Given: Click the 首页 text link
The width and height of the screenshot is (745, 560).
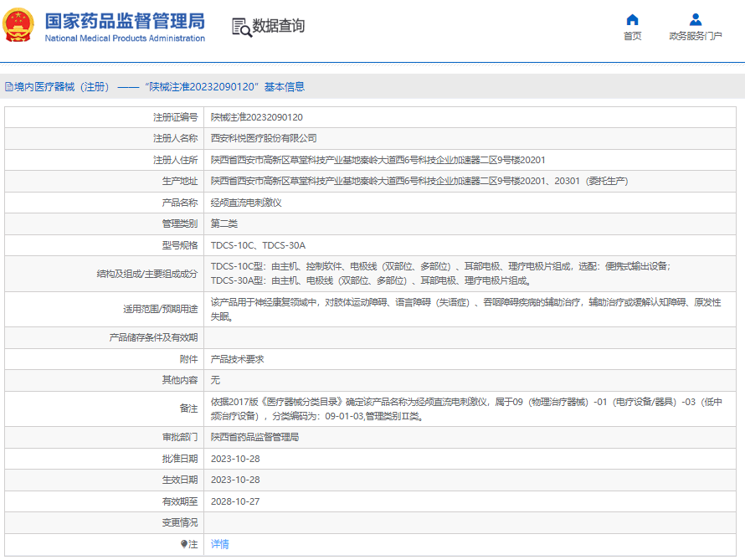Looking at the screenshot, I should point(632,36).
